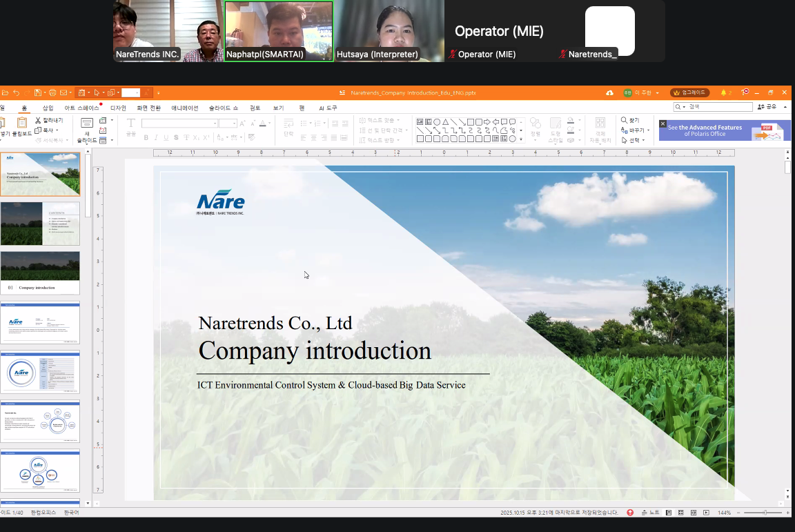Start slideshow view from status bar

click(x=706, y=513)
